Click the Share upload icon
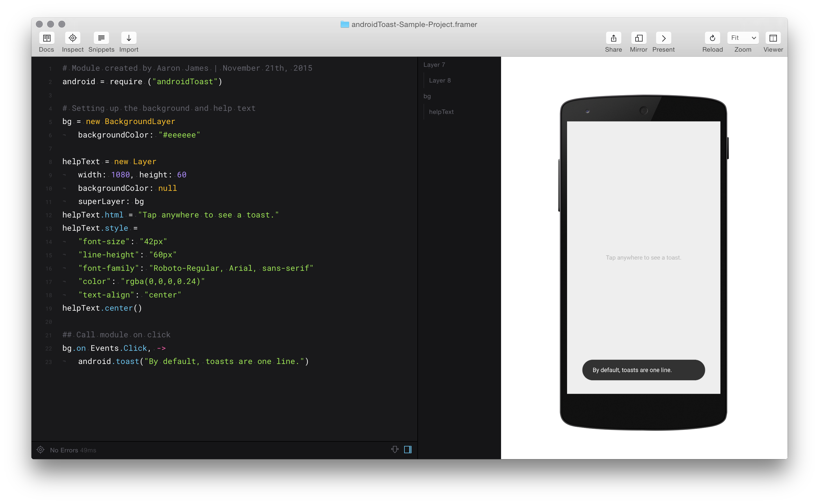 point(613,38)
